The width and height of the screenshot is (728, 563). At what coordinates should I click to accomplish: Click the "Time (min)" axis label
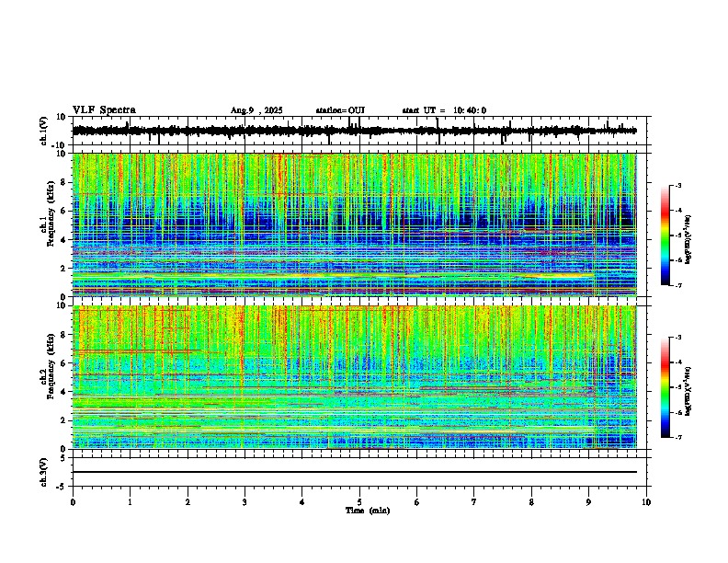pyautogui.click(x=368, y=511)
